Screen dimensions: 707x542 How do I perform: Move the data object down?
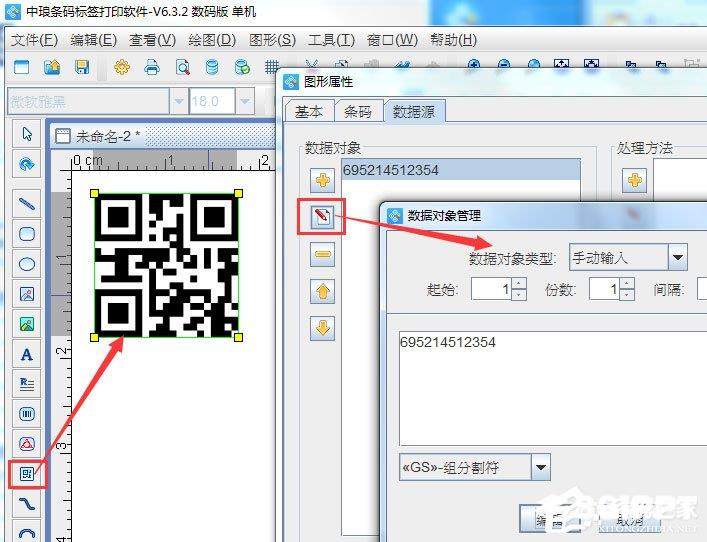coord(322,328)
